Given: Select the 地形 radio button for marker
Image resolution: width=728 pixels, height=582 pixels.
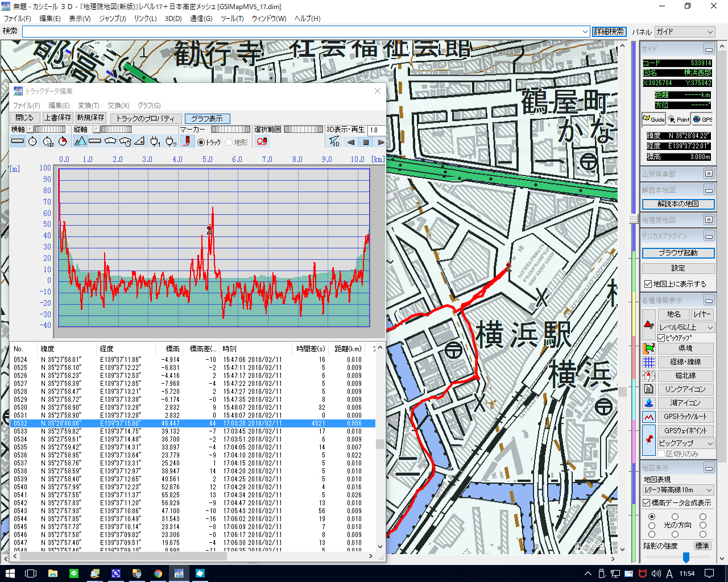Looking at the screenshot, I should click(229, 142).
